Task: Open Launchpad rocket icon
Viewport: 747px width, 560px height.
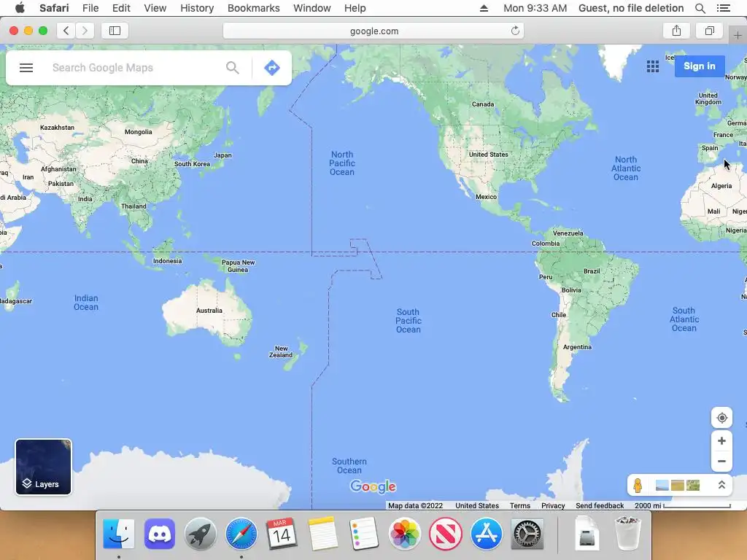Action: (x=200, y=534)
